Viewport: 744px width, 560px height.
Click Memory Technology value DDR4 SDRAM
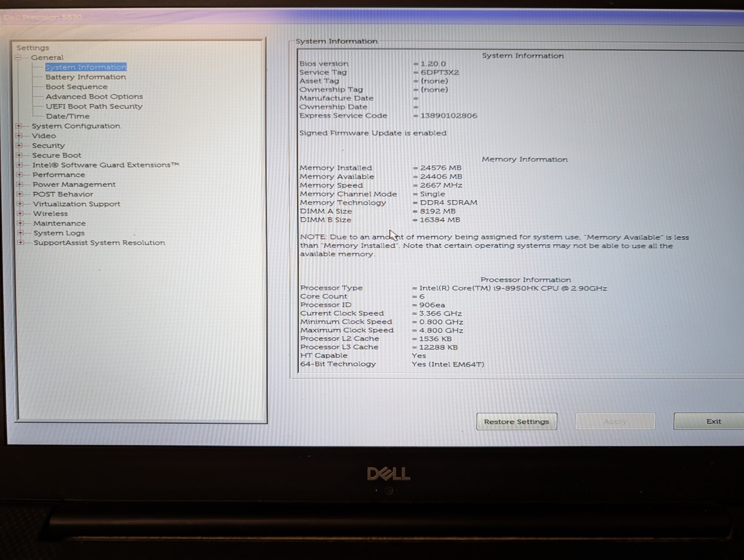pos(449,203)
